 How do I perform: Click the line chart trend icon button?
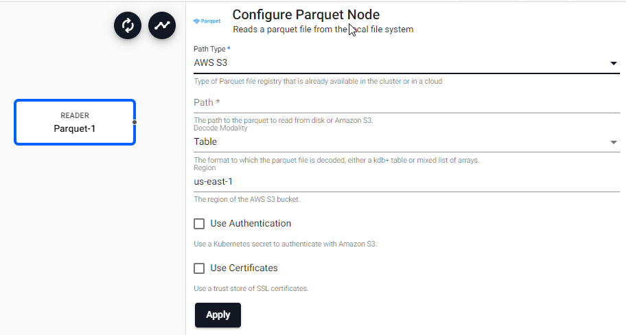point(162,25)
